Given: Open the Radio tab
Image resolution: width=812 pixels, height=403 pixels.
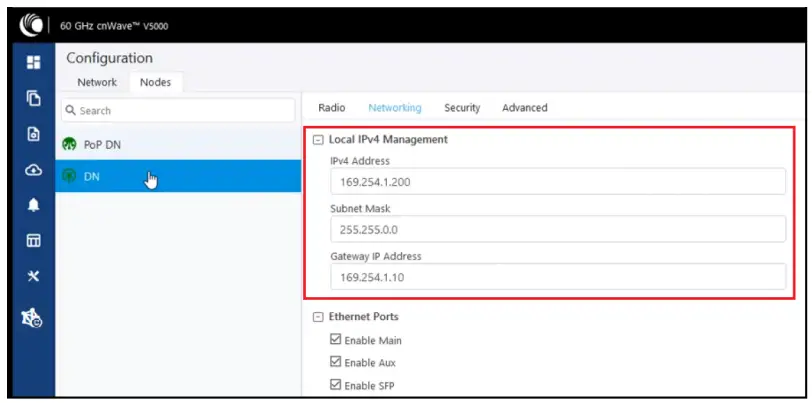Looking at the screenshot, I should pyautogui.click(x=331, y=108).
